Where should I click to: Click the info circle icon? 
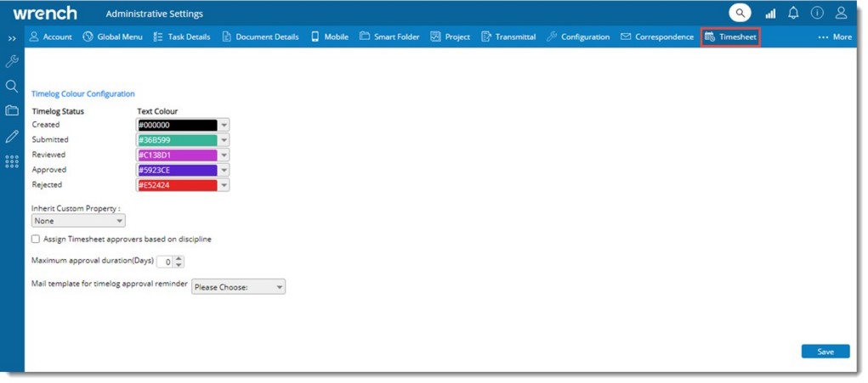coord(817,14)
